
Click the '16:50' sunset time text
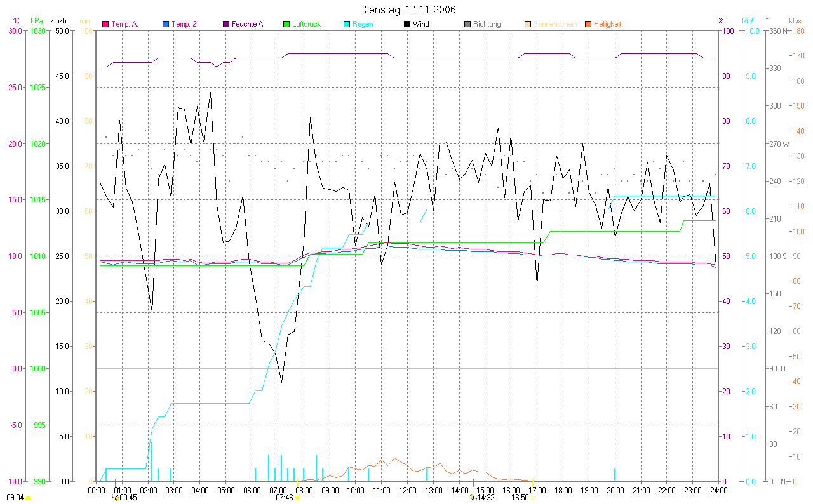click(520, 498)
